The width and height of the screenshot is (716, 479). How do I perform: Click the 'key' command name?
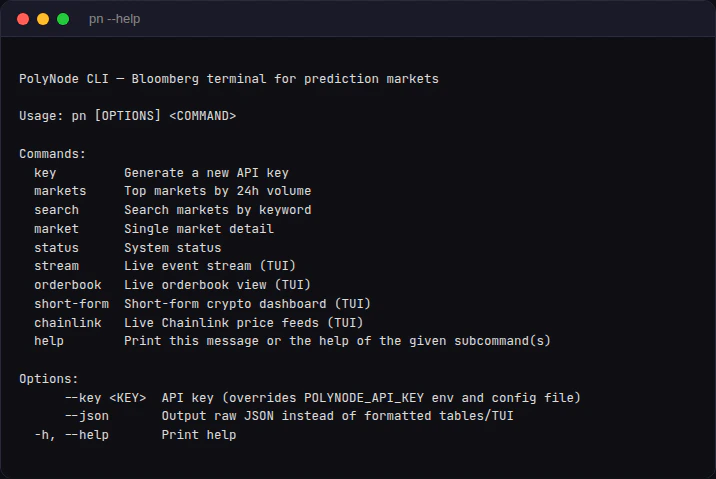45,173
